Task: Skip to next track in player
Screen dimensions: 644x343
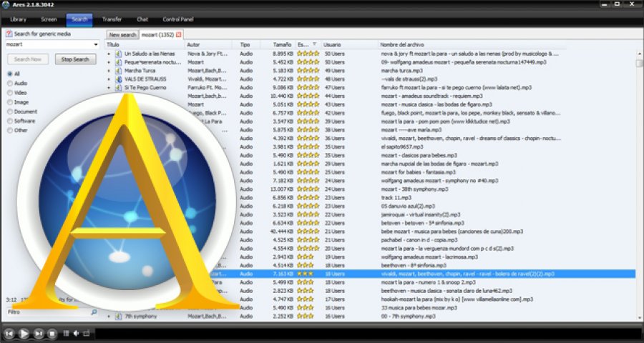Action: click(x=39, y=334)
